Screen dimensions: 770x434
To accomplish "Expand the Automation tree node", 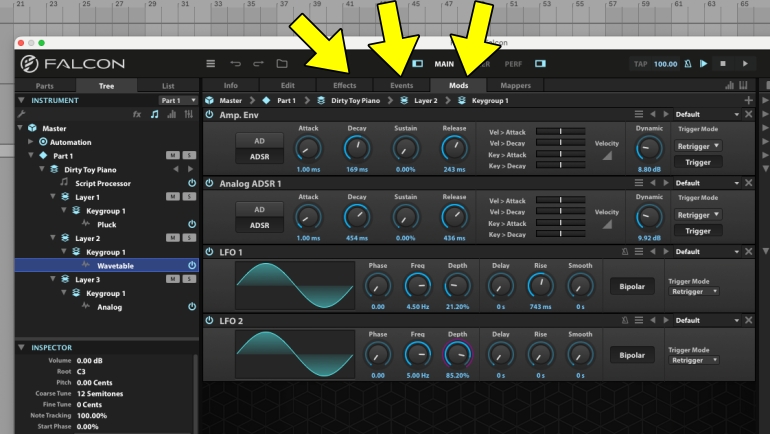I will pyautogui.click(x=30, y=141).
